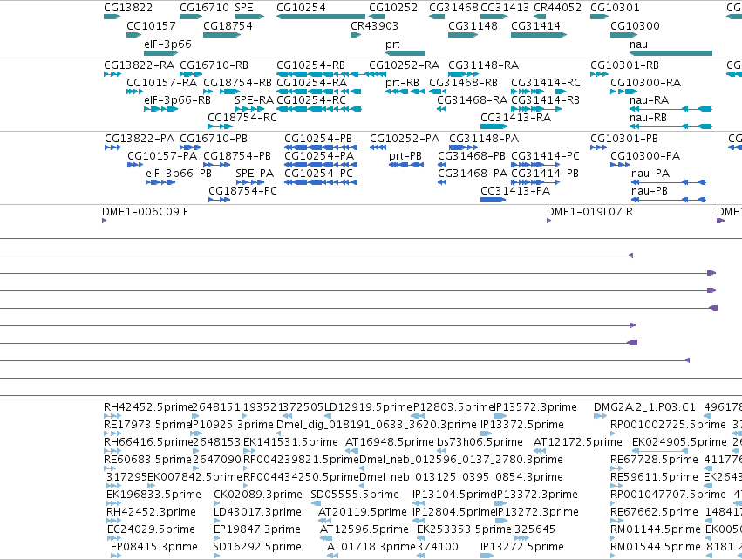
Task: Click the nau gene arrow glyph
Action: coord(671,53)
